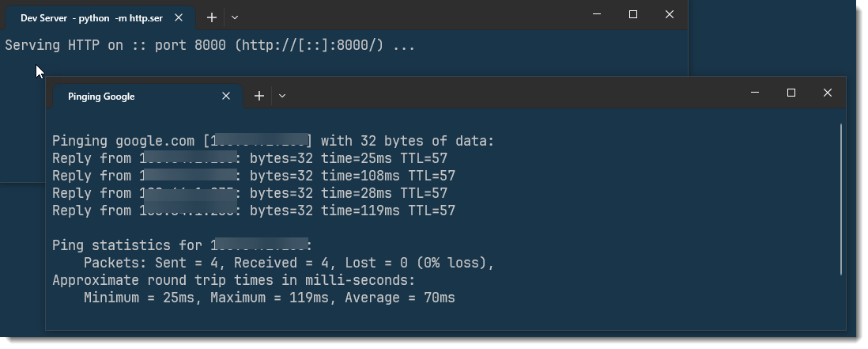
Task: Click the Ping statistics output line
Action: coord(182,245)
